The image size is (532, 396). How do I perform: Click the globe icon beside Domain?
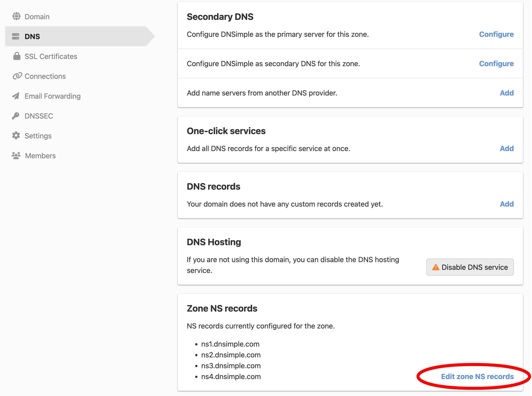click(x=16, y=16)
